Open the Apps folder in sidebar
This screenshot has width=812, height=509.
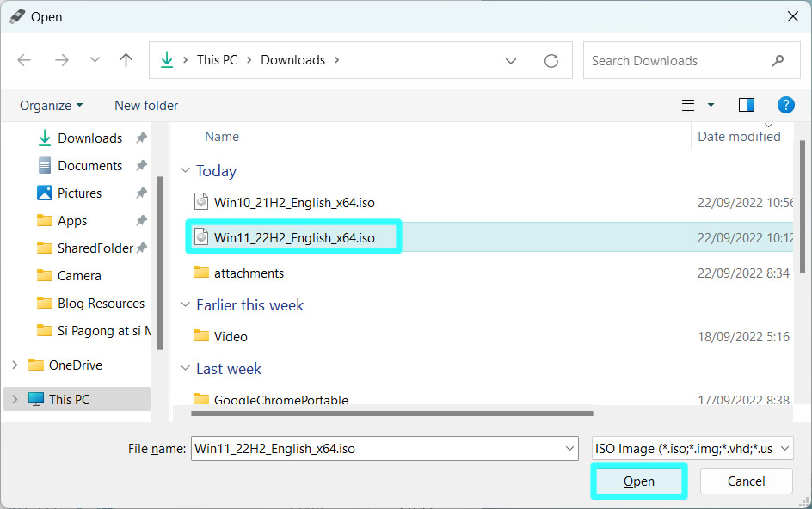tap(72, 221)
